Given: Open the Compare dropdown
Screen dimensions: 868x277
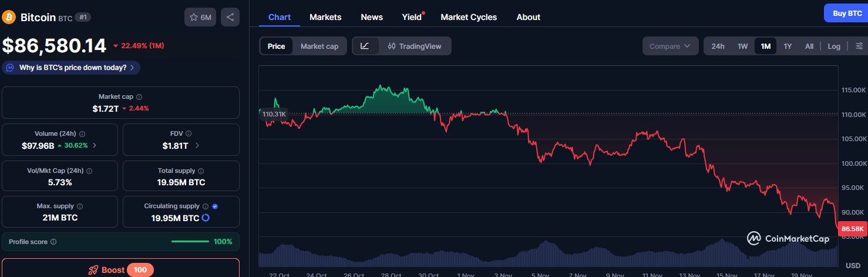Looking at the screenshot, I should [x=670, y=46].
